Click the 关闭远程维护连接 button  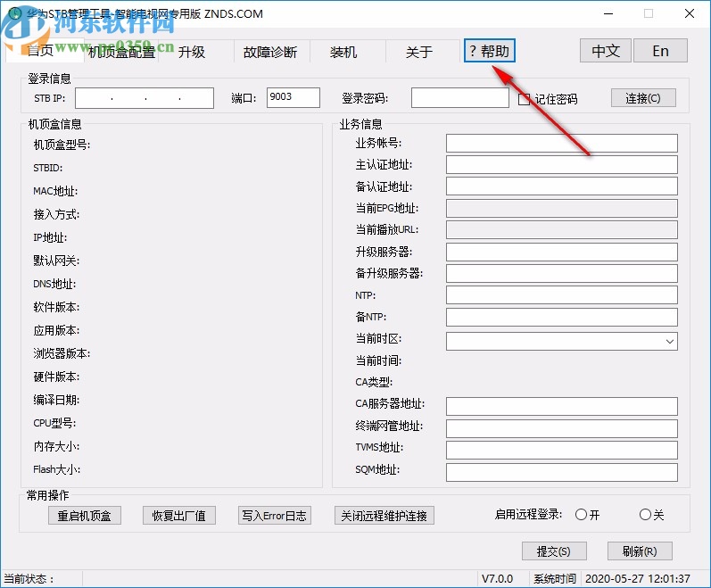(384, 516)
